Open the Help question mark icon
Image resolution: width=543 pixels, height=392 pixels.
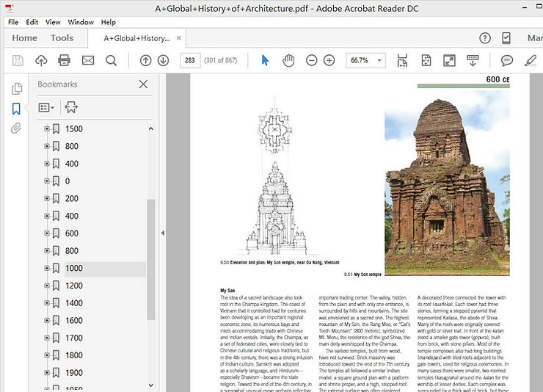pyautogui.click(x=485, y=38)
